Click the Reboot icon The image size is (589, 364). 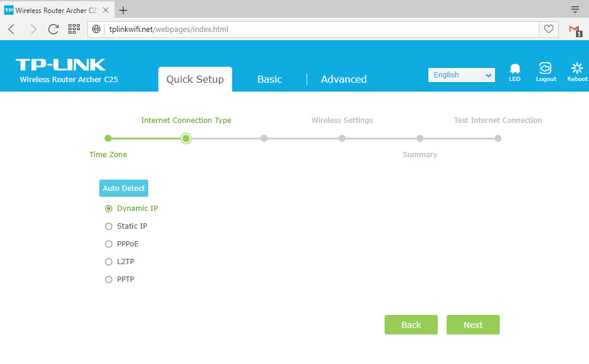(577, 70)
